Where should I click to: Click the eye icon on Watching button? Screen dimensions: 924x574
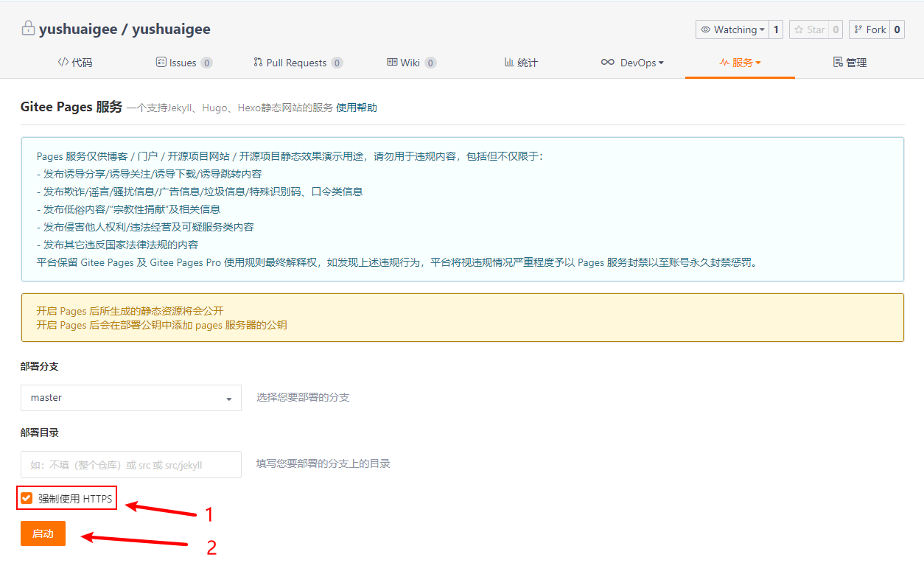[x=706, y=29]
